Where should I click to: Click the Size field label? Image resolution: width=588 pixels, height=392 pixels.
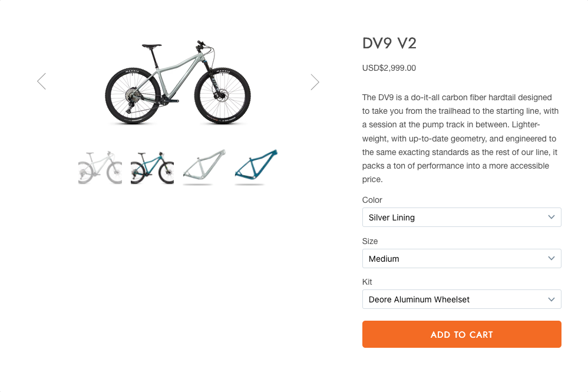click(x=370, y=241)
